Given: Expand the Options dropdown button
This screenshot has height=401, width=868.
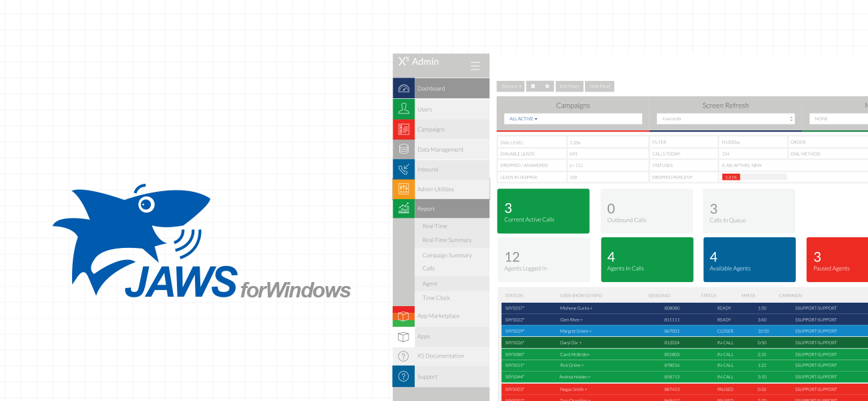Looking at the screenshot, I should (x=510, y=86).
